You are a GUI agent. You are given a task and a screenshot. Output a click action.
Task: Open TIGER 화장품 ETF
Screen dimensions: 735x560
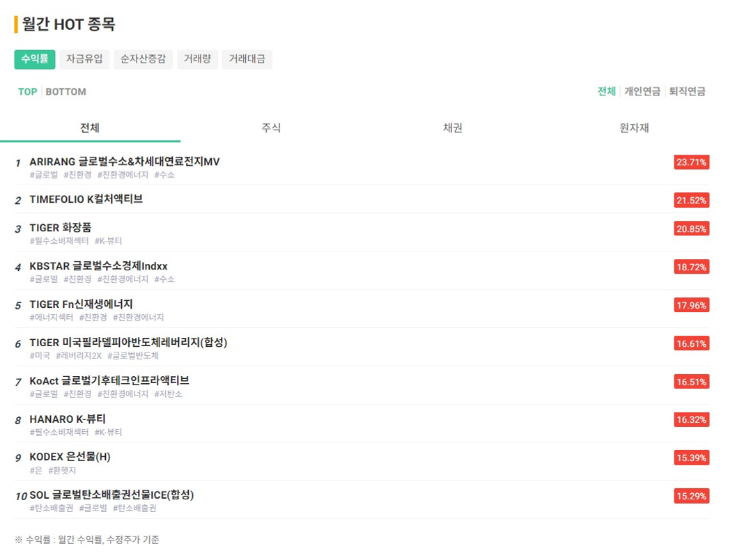pos(61,228)
